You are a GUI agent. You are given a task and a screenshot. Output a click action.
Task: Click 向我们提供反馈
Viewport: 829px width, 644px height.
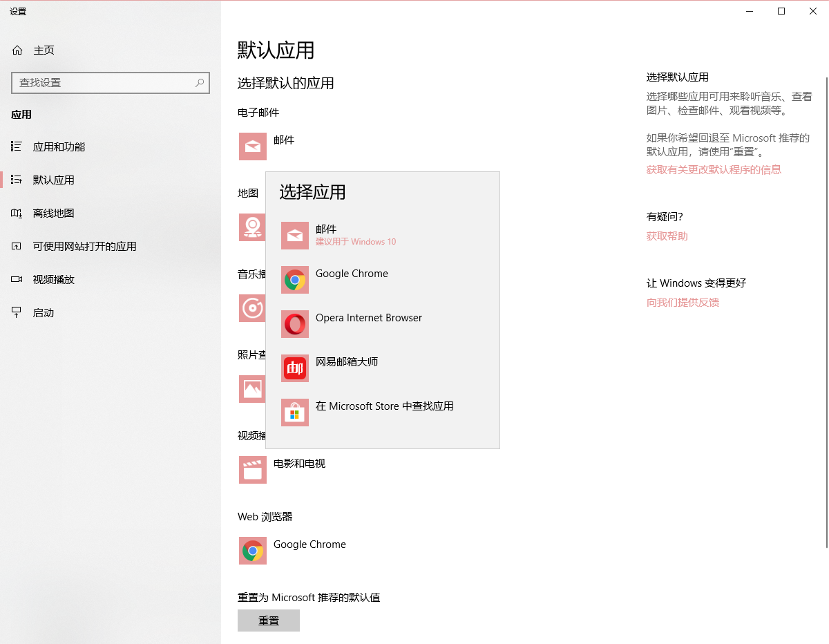683,302
